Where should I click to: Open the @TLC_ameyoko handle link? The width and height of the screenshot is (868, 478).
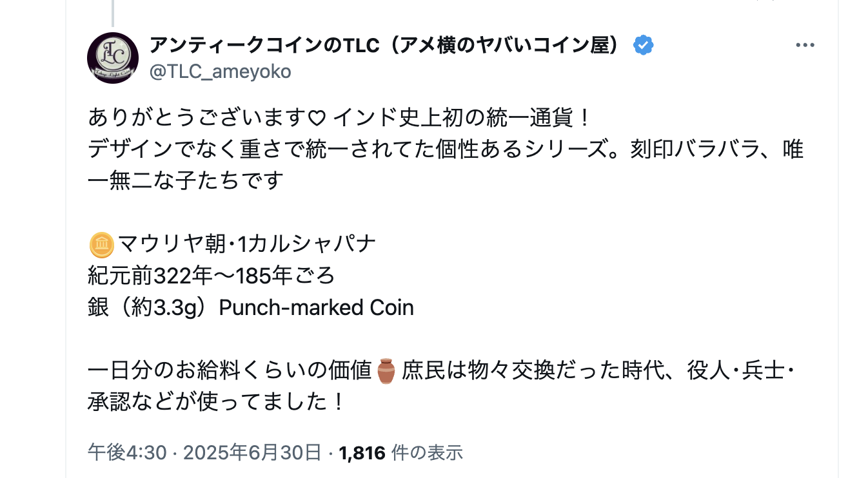coord(221,72)
